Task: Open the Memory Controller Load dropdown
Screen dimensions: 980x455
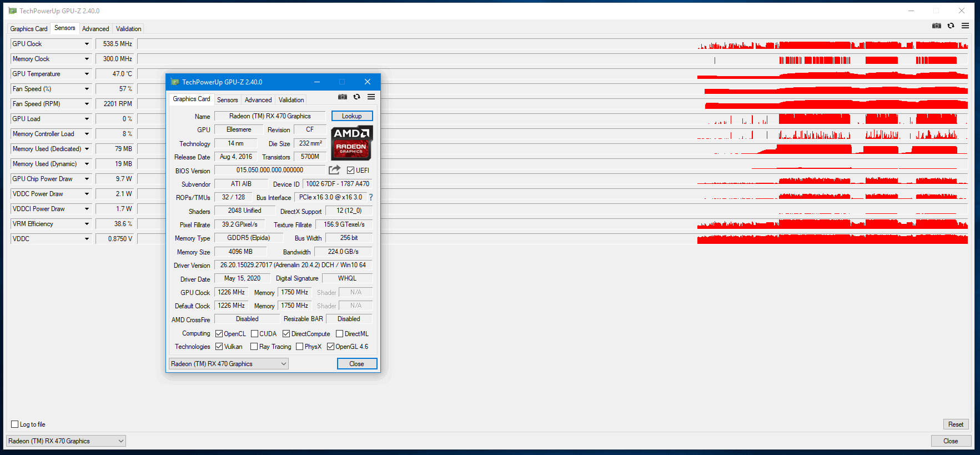Action: tap(87, 134)
